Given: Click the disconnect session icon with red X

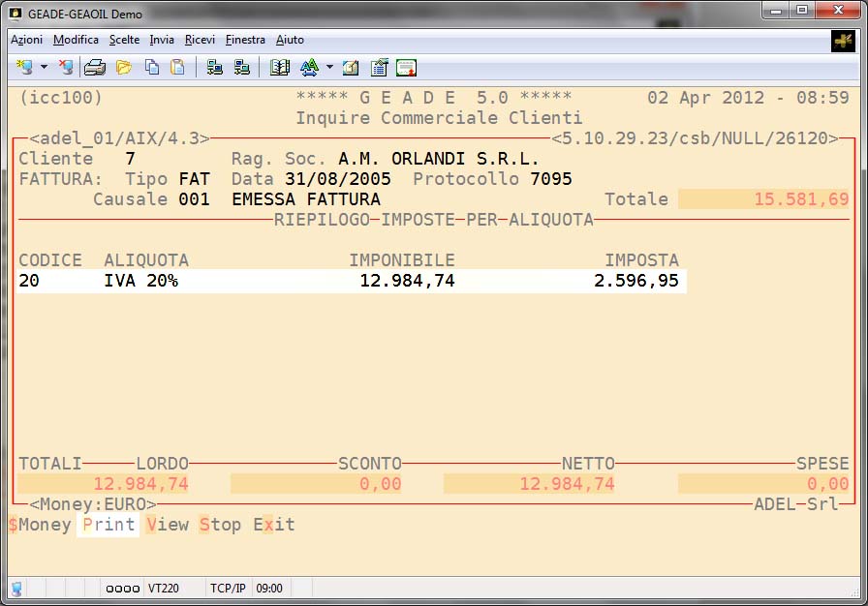Looking at the screenshot, I should [66, 68].
